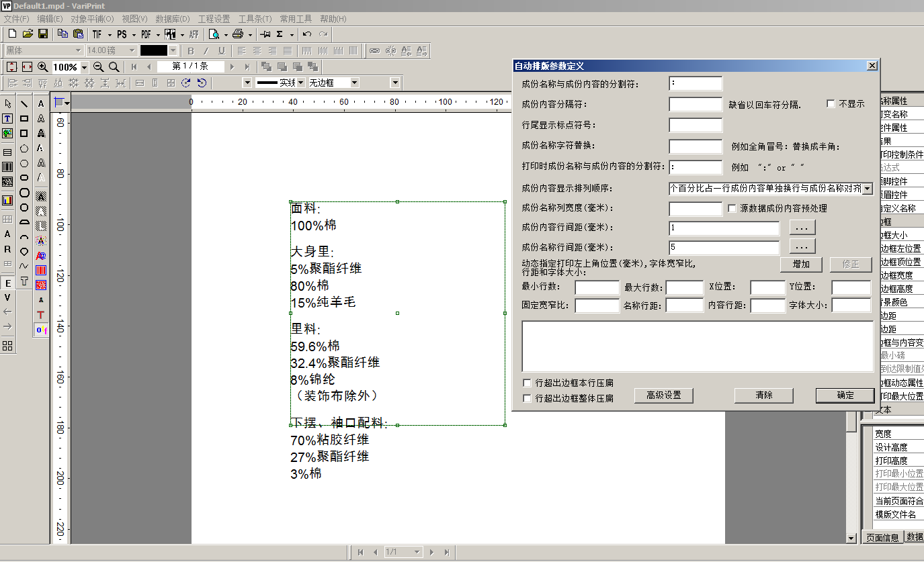This screenshot has height=562, width=924.
Task: Open the 工程设置 menu
Action: (x=214, y=19)
